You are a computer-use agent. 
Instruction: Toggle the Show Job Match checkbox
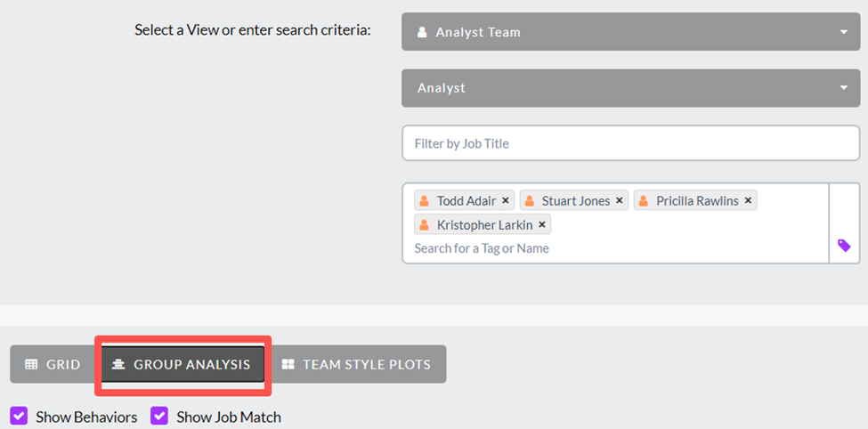point(159,417)
